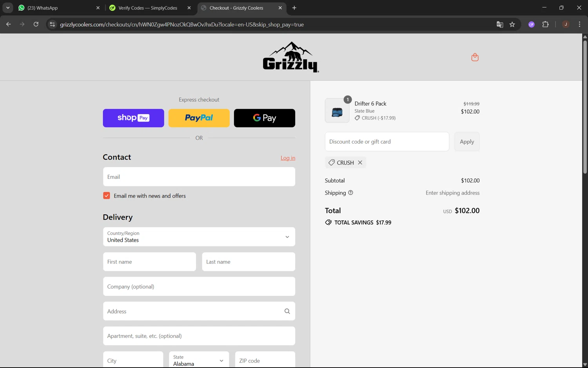Click the Grizzly logo
This screenshot has width=588, height=368.
pyautogui.click(x=291, y=57)
